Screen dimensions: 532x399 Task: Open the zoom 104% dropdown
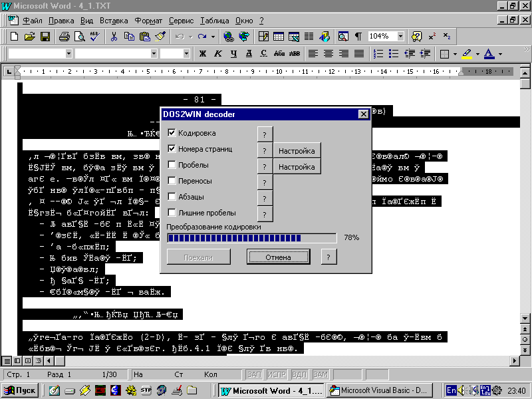point(400,37)
